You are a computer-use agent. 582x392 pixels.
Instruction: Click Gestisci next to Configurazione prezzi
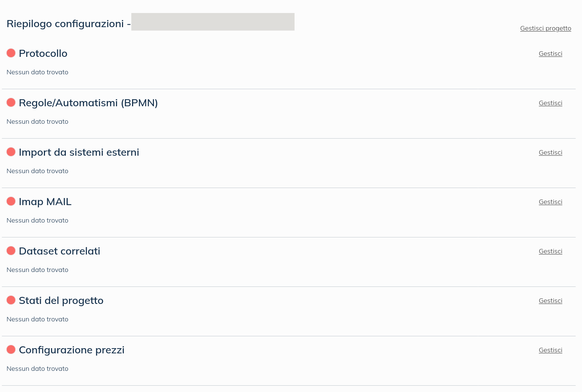[550, 350]
